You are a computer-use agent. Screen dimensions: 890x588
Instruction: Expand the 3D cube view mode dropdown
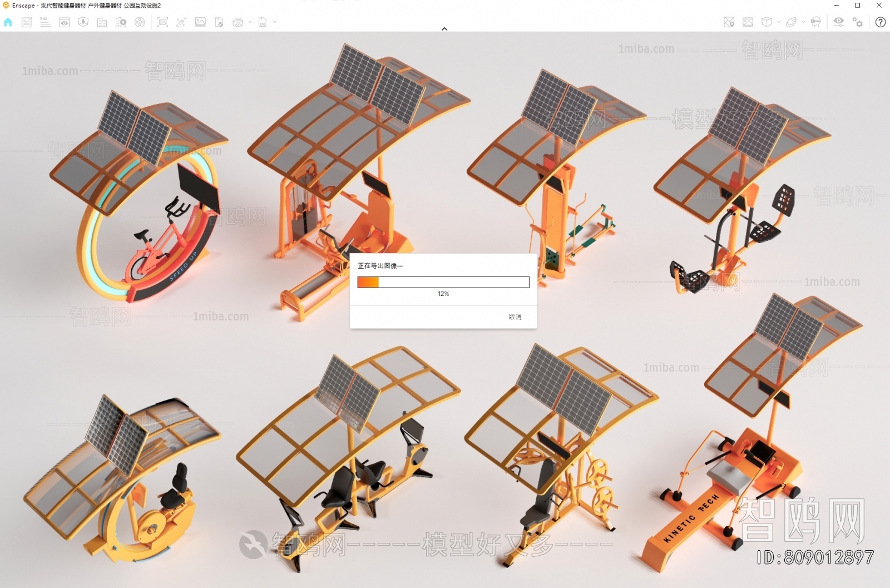(x=779, y=22)
